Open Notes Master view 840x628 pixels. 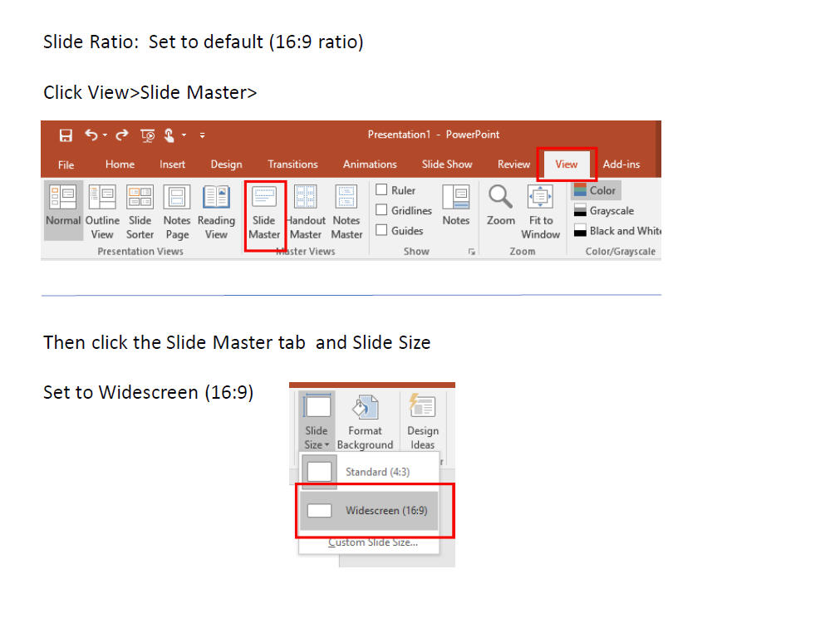346,212
